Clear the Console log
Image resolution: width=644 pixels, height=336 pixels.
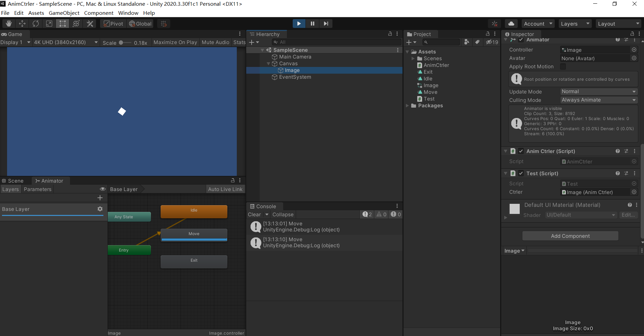254,215
